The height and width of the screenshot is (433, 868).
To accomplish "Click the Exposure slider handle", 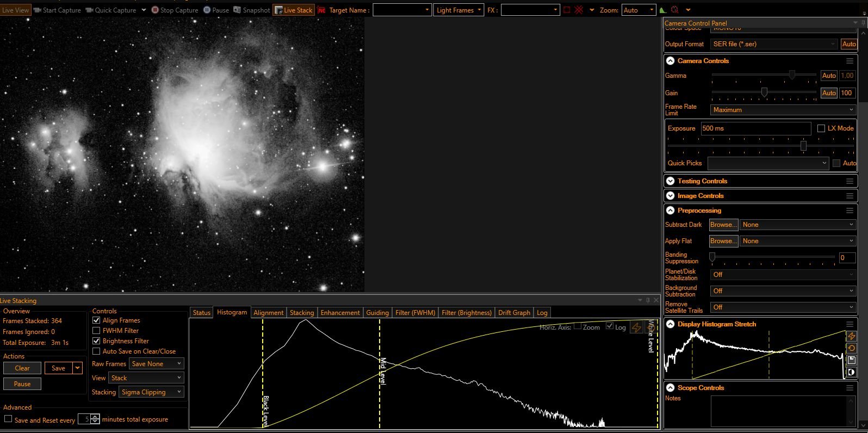I will [x=803, y=146].
